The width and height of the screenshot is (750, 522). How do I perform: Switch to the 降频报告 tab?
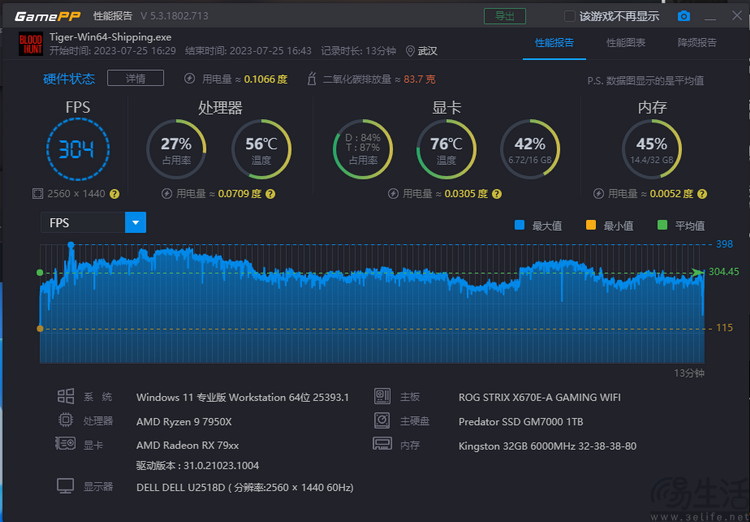pyautogui.click(x=697, y=43)
